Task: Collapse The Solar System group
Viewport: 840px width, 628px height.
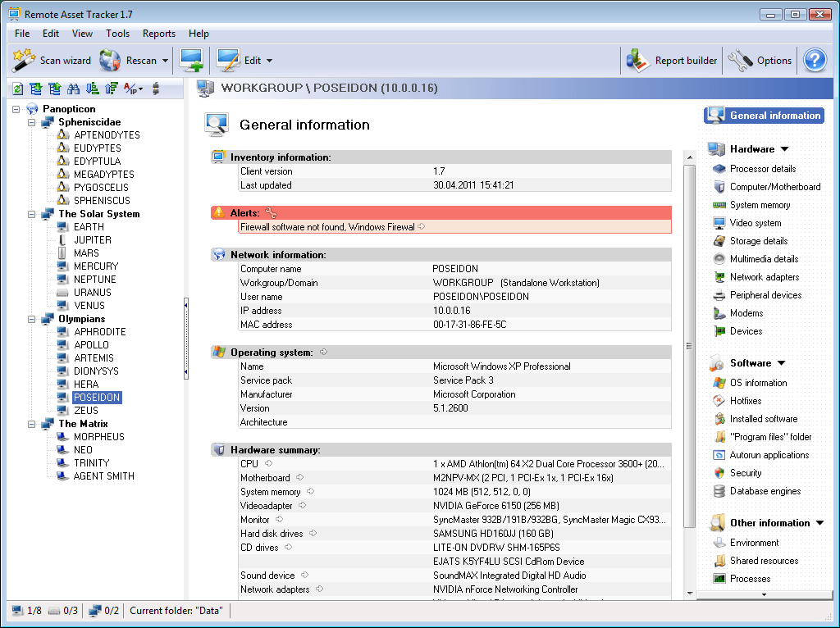Action: [x=32, y=214]
